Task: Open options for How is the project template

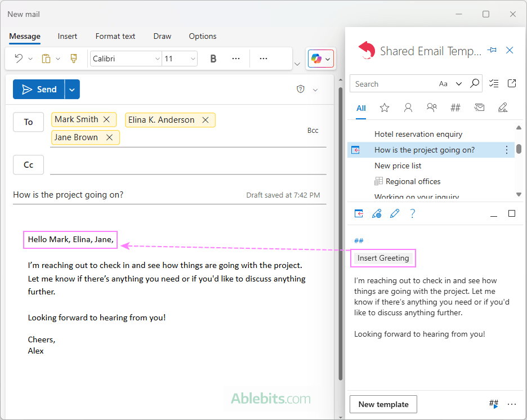Action: (x=507, y=150)
